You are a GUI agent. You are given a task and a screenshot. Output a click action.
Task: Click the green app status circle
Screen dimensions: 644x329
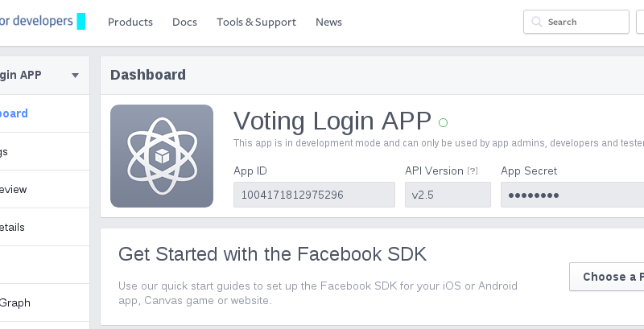(x=443, y=122)
